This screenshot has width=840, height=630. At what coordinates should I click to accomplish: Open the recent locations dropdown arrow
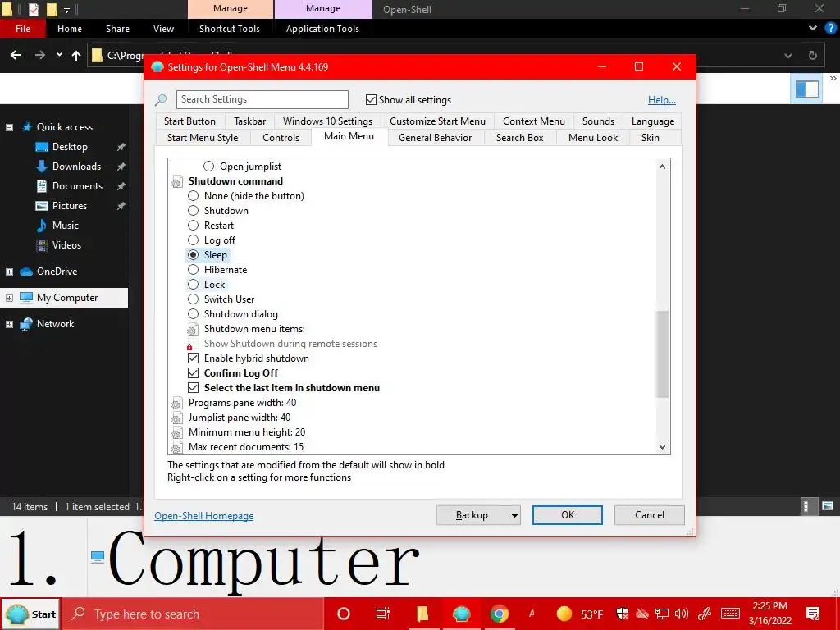pyautogui.click(x=59, y=55)
